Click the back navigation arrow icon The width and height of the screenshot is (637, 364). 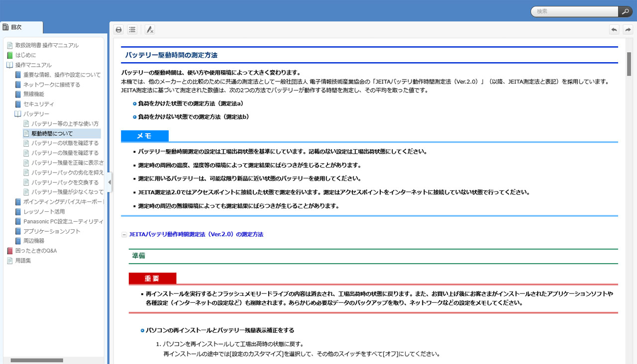pos(614,30)
